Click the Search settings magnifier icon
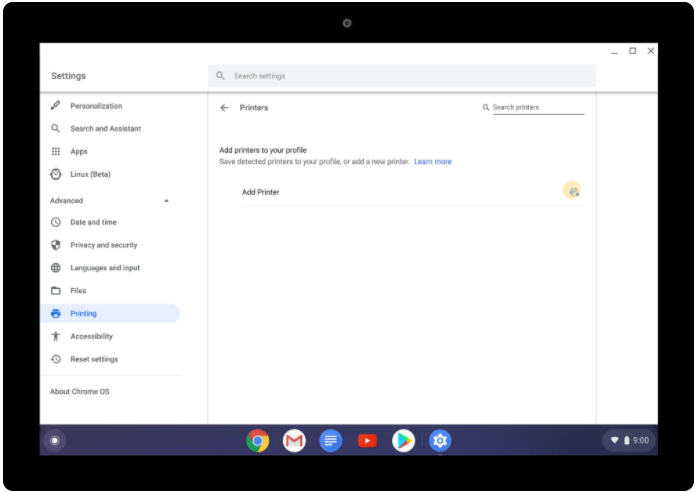 click(x=220, y=76)
